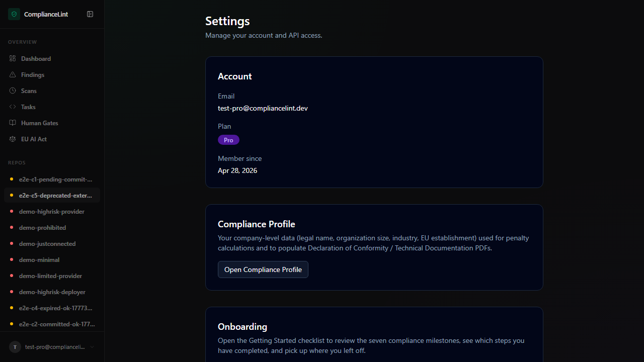Open the demo-highrisk-deployer repo link
Viewport: 644px width, 362px height.
(52, 292)
